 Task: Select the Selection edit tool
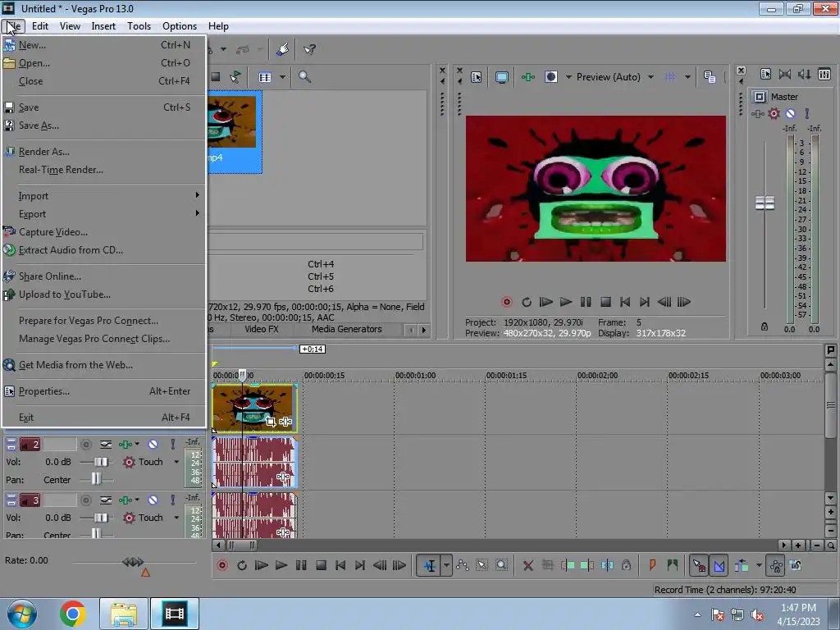click(482, 565)
